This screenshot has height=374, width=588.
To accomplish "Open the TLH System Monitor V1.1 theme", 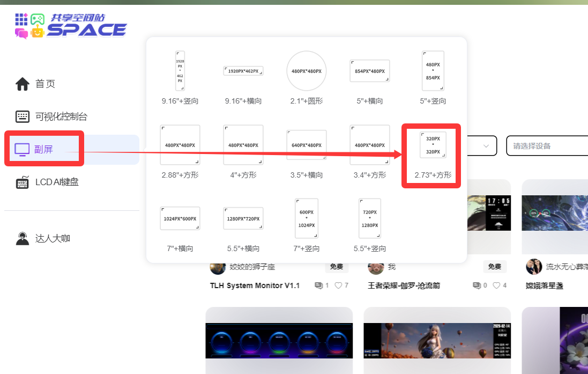I will click(255, 285).
